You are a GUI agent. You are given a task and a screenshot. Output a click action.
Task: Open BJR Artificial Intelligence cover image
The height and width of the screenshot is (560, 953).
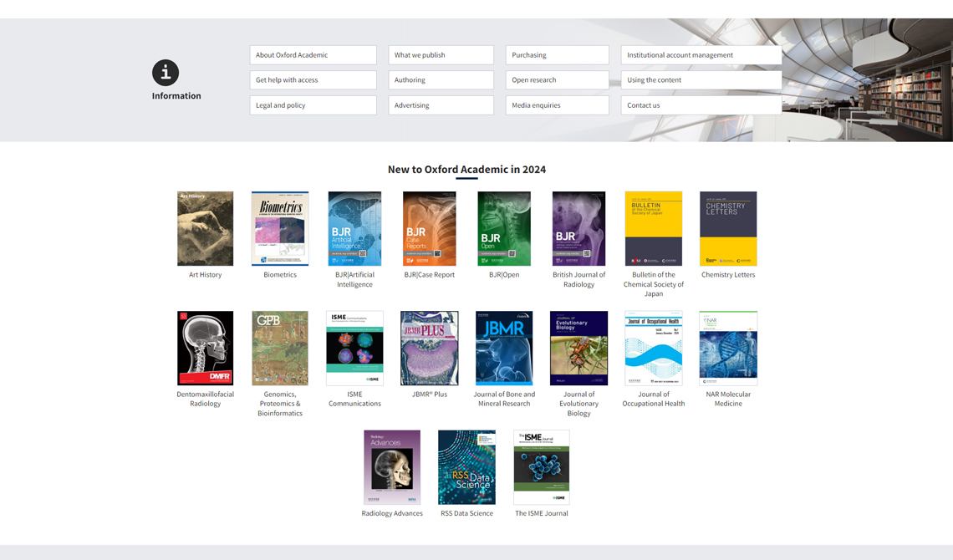355,228
